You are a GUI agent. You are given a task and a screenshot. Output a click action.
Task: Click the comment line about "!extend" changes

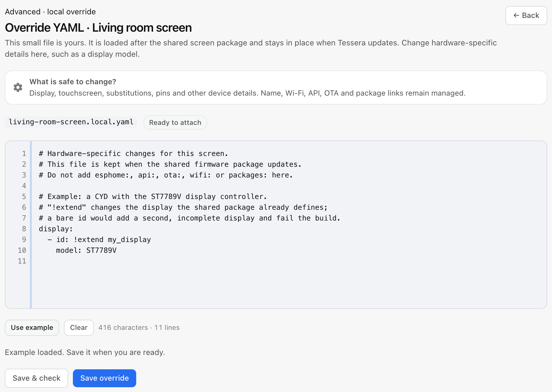point(183,207)
